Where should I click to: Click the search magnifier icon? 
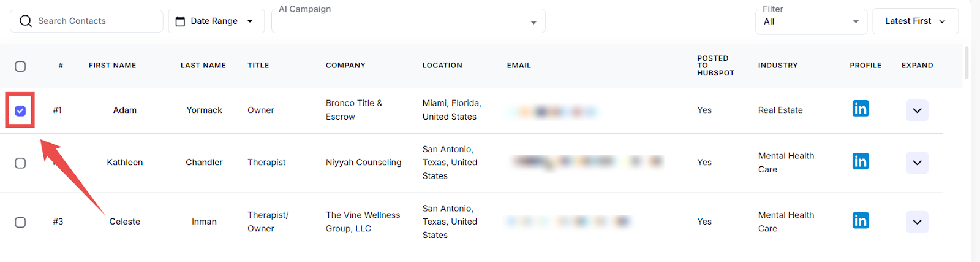point(26,21)
